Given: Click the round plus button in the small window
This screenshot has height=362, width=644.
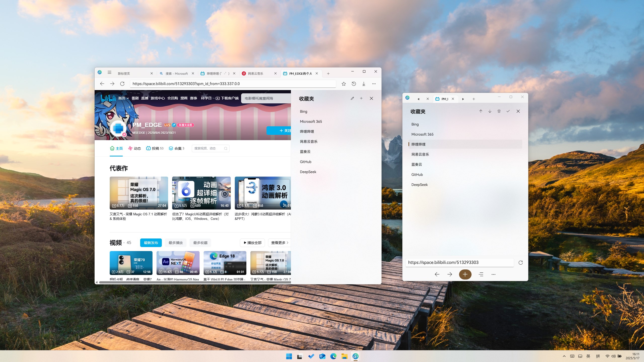Looking at the screenshot, I should coord(465,274).
